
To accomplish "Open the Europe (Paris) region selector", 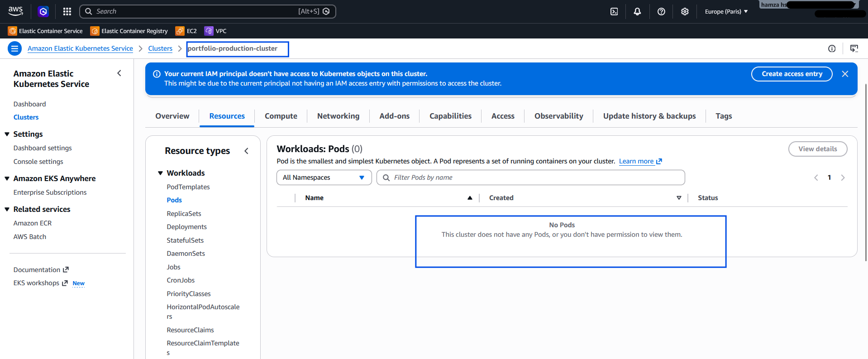I will pos(726,11).
